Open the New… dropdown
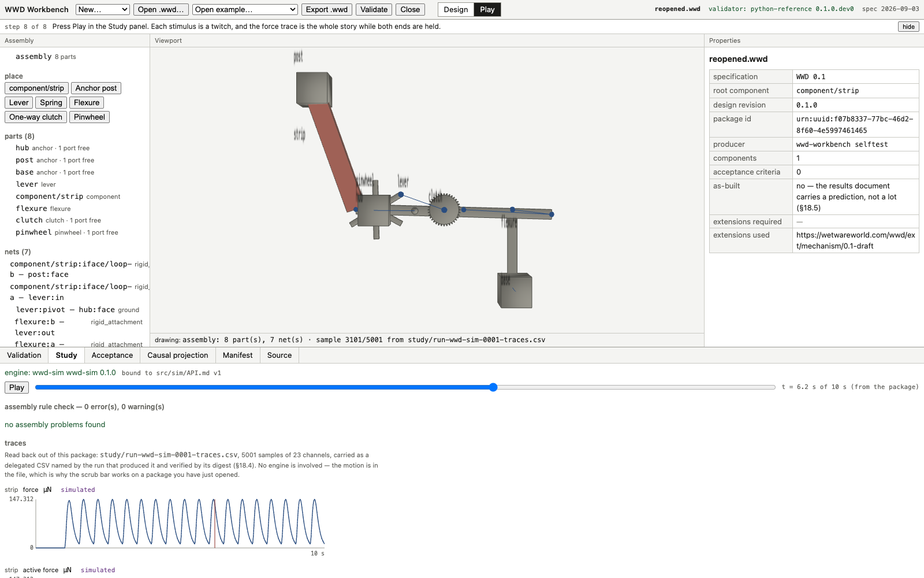 click(102, 9)
